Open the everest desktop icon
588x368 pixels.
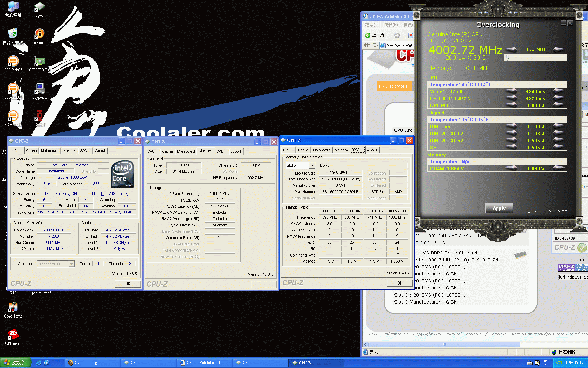[40, 36]
